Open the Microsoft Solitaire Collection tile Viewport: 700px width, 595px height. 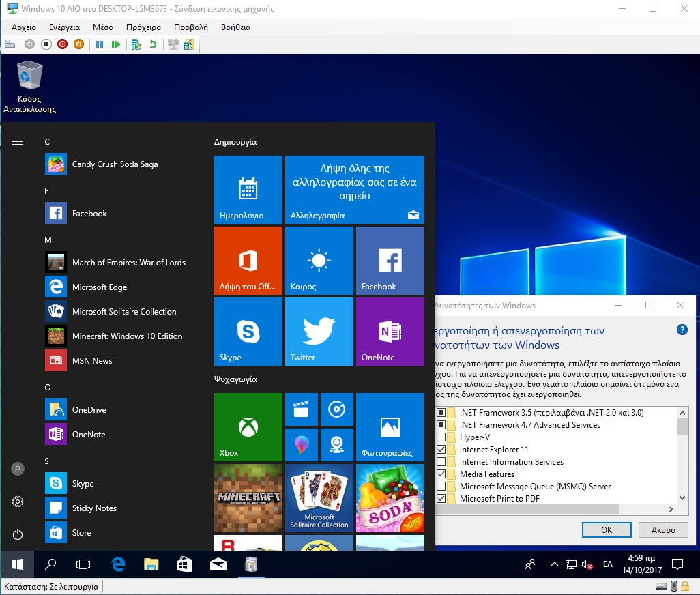(319, 497)
